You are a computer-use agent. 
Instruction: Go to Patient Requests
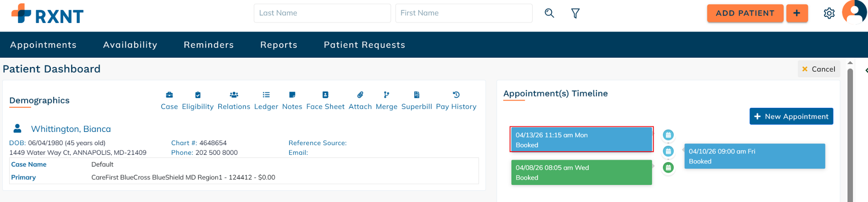tap(364, 45)
